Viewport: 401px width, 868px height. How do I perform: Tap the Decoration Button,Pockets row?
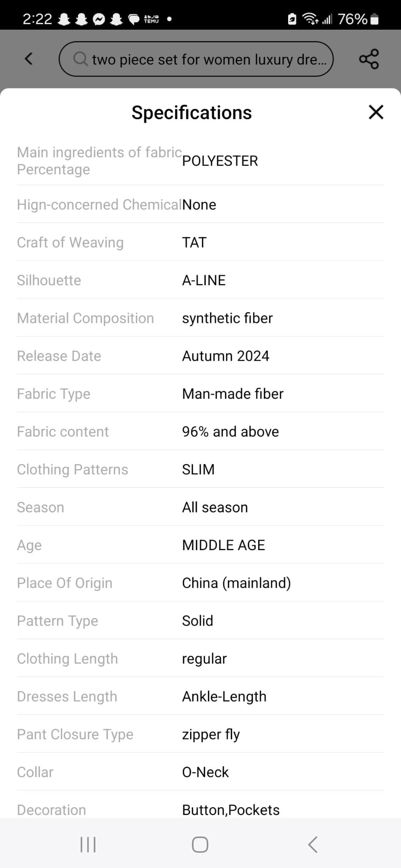(200, 807)
